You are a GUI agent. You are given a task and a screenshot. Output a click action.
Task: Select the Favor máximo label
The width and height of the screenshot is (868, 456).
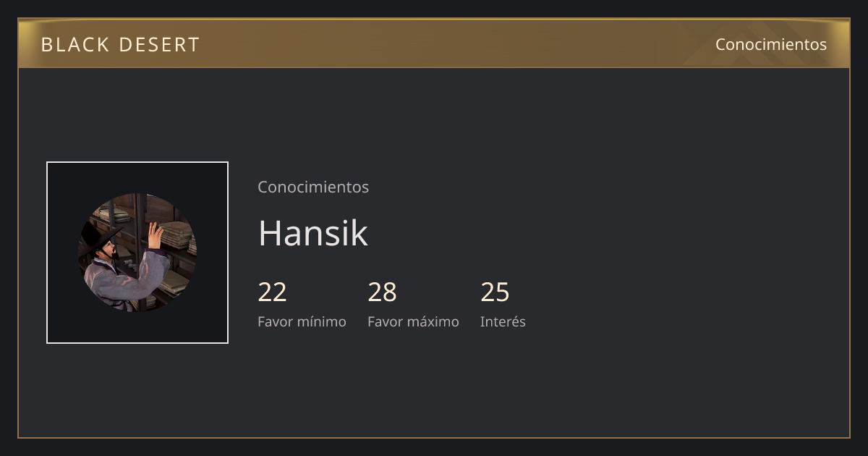pos(413,321)
